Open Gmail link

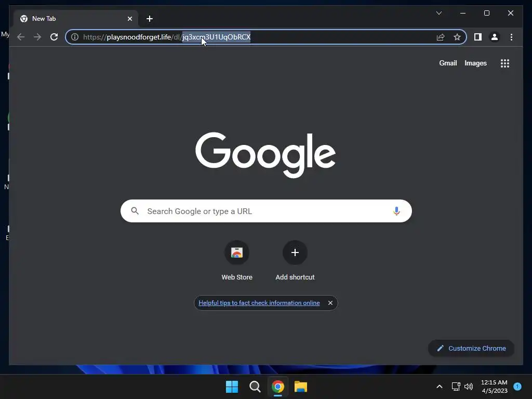point(448,63)
